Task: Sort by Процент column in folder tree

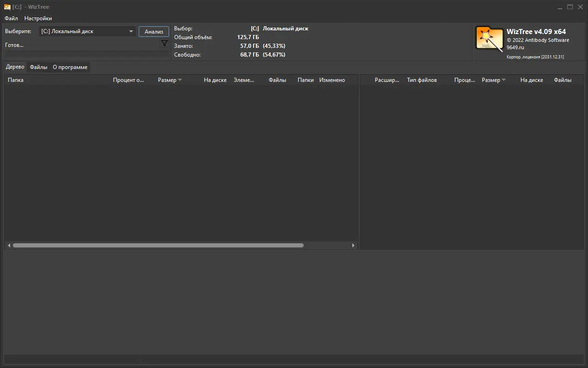Action: click(x=129, y=80)
